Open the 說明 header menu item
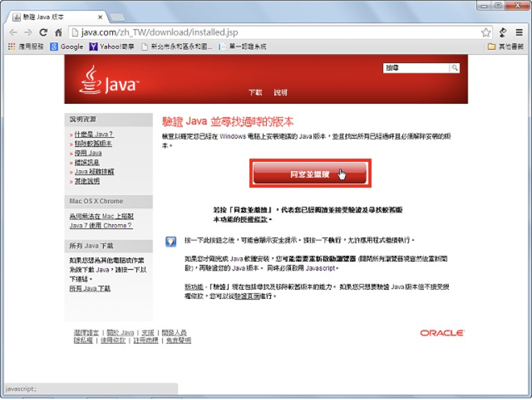Screen dimensions: 532x400 pos(281,93)
